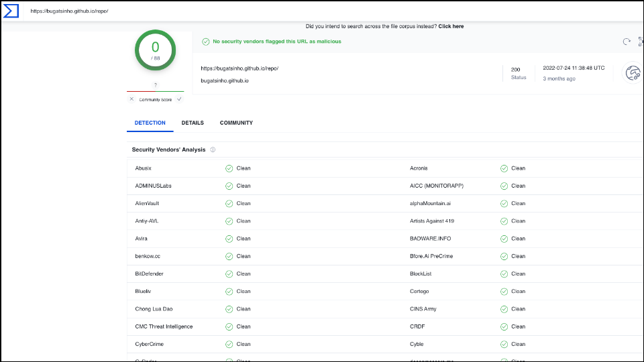Viewport: 644px width, 362px height.
Task: Click the Clean check icon for Acronis
Action: tap(504, 168)
